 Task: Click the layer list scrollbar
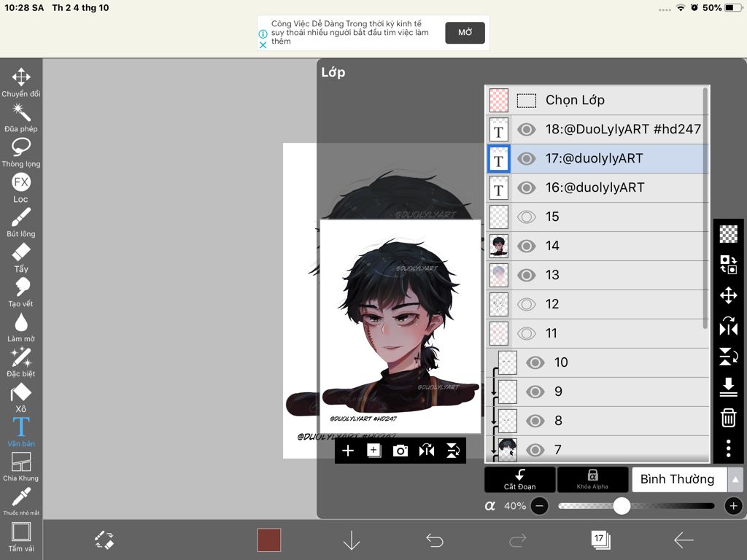[x=705, y=208]
